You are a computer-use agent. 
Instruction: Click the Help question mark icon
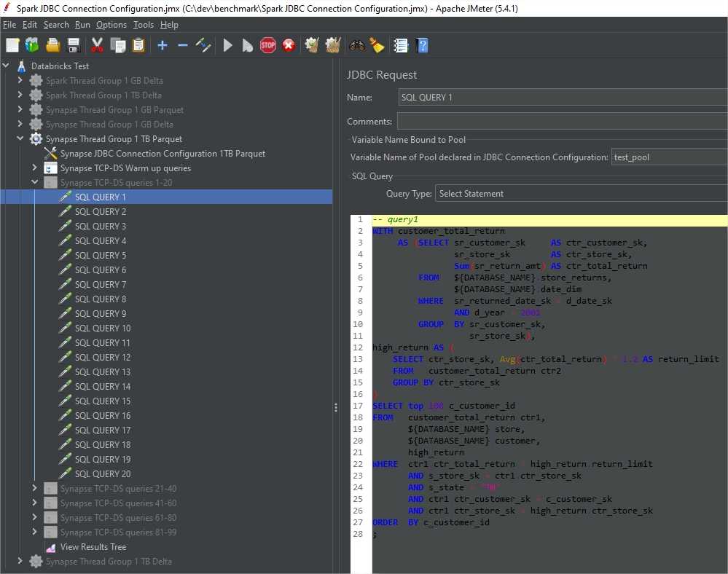click(422, 45)
